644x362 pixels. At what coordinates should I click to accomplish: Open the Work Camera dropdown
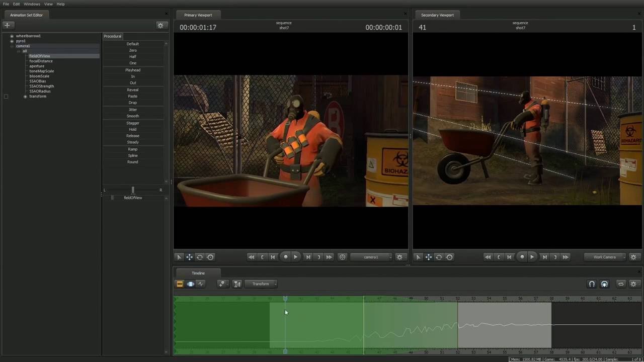point(605,257)
